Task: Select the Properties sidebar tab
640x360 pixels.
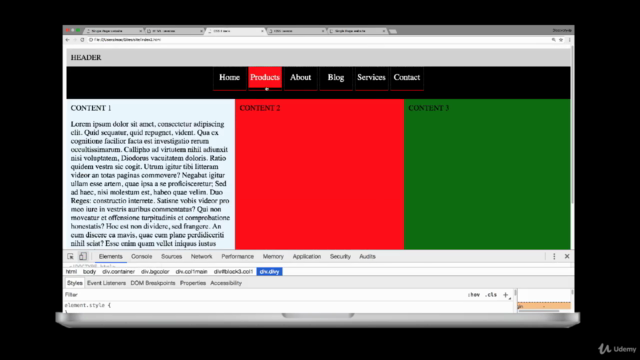Action: [193, 283]
